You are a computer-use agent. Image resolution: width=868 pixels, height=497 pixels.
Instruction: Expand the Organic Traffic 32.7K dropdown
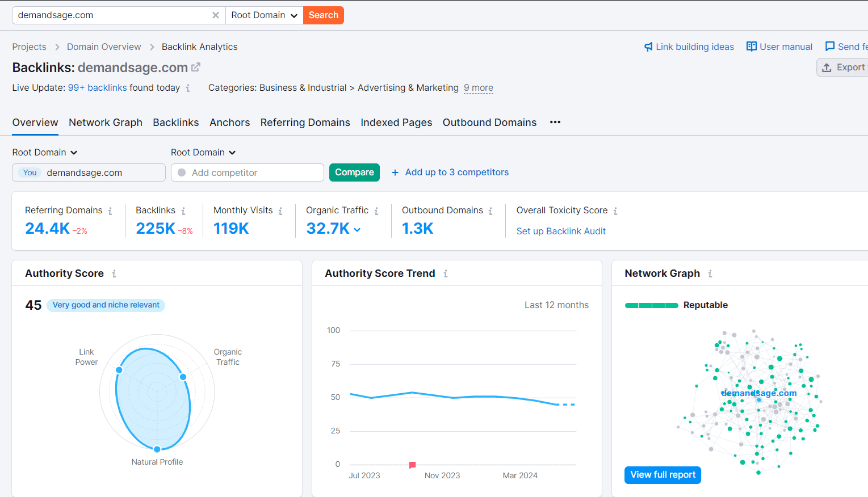357,228
